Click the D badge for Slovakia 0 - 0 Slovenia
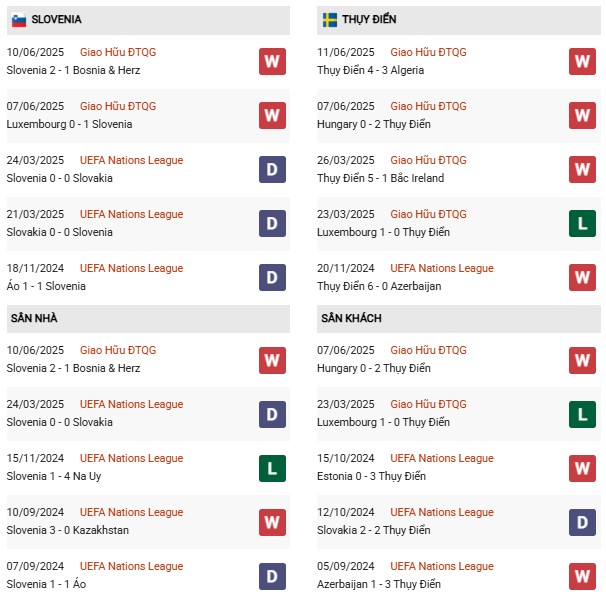This screenshot has height=600, width=606. [272, 224]
